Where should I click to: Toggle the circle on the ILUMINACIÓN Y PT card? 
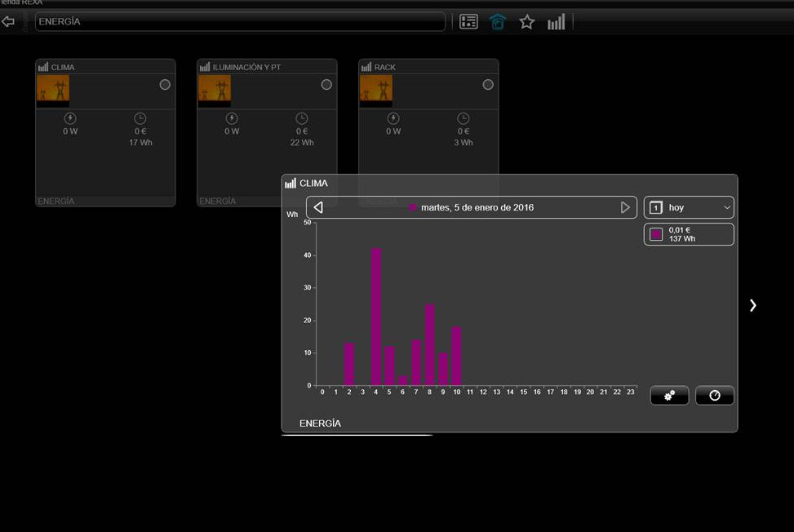pos(326,83)
